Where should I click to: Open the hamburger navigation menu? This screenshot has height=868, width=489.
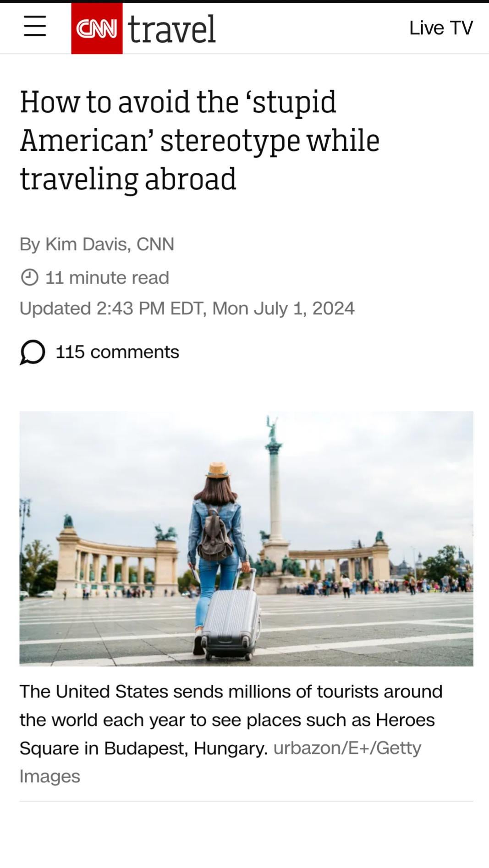35,26
